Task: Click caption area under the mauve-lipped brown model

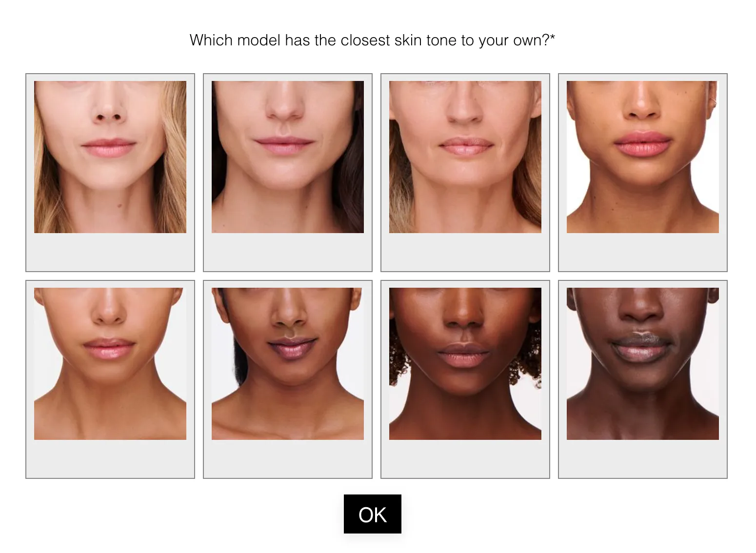Action: pyautogui.click(x=288, y=458)
